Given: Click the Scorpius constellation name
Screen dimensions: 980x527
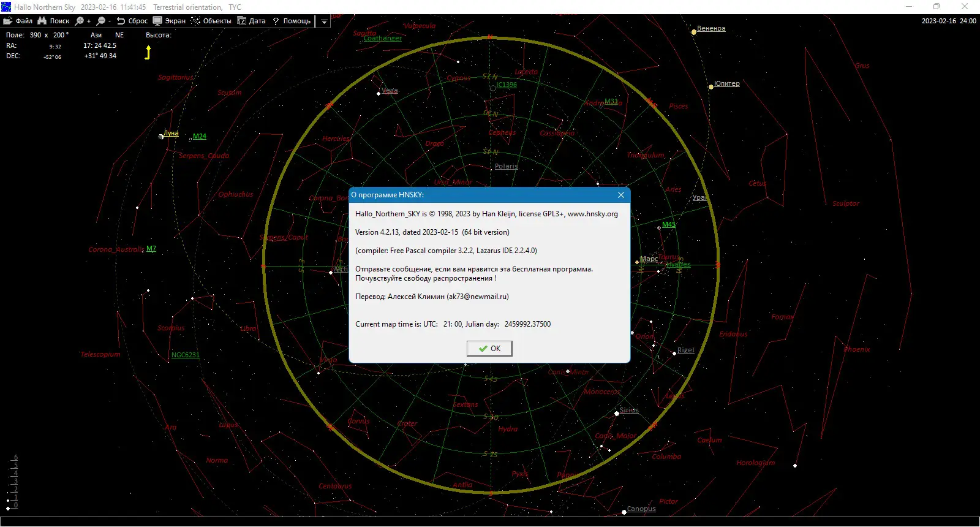Looking at the screenshot, I should tap(171, 328).
